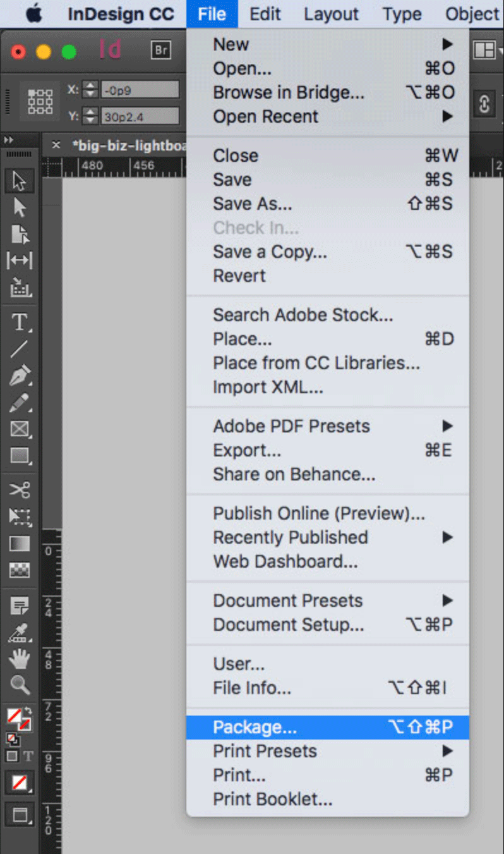Choose the Gradient Swatch tool
Image resolution: width=504 pixels, height=854 pixels.
tap(20, 544)
